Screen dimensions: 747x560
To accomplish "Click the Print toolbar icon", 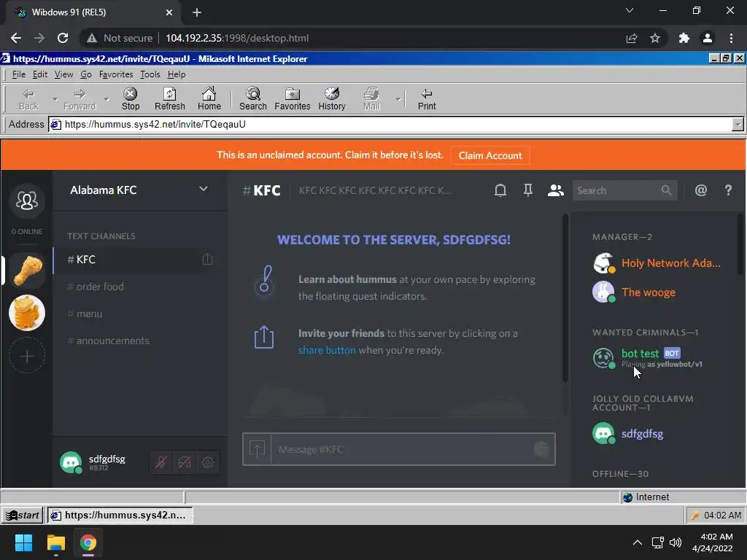I will (x=426, y=99).
